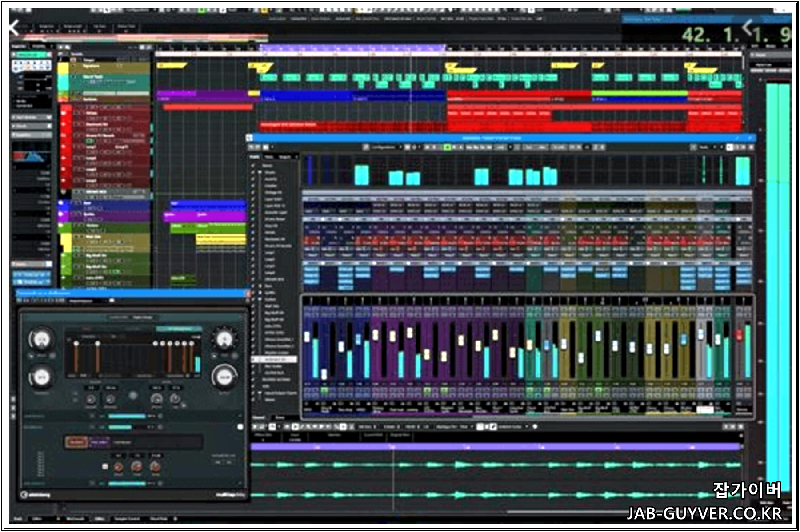This screenshot has width=800, height=532.
Task: Switch to third tab of MixConsole left zone
Action: [x=284, y=157]
